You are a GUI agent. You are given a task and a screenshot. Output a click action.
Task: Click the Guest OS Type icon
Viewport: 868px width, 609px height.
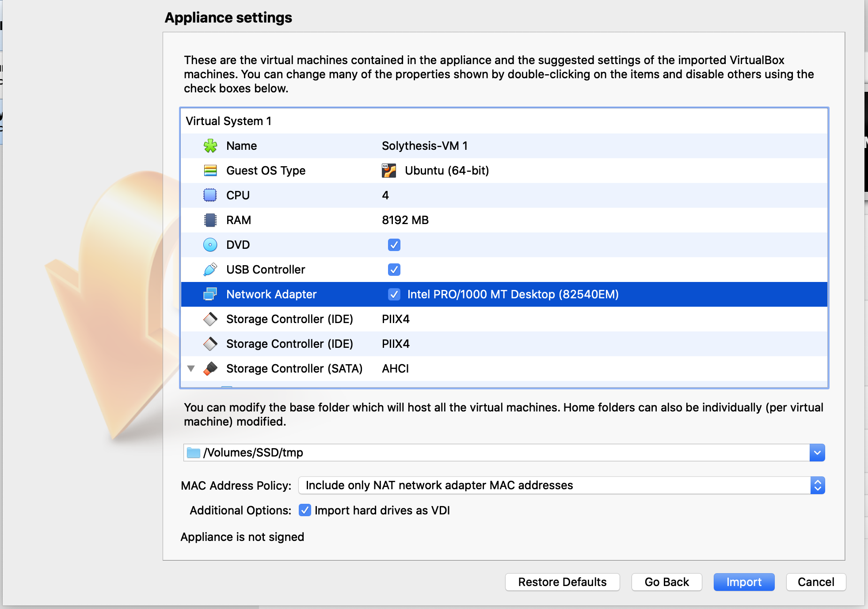point(210,171)
